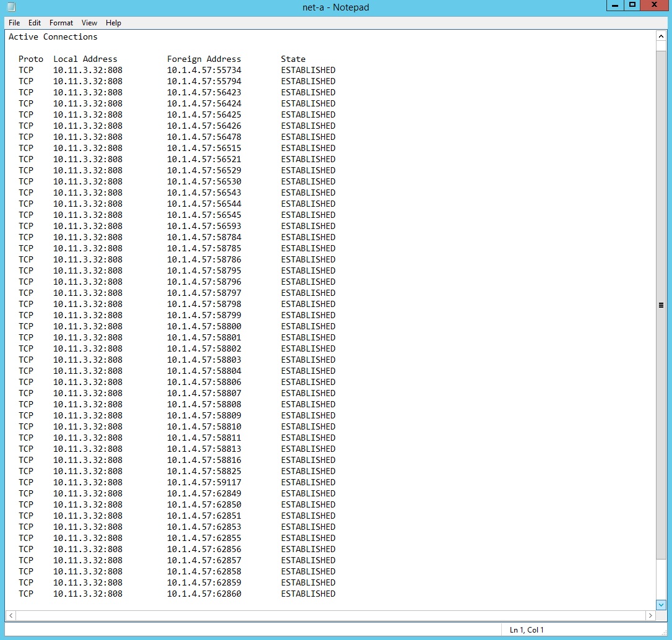The width and height of the screenshot is (672, 640).
Task: Click the 'State' column header
Action: point(293,59)
